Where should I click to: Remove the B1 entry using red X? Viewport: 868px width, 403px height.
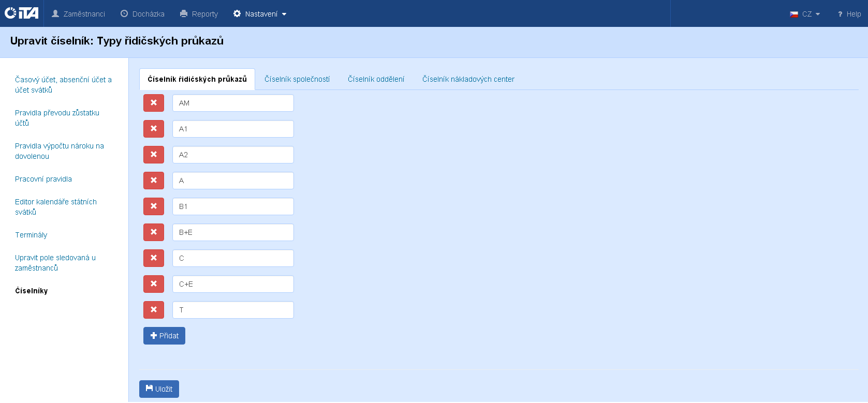pyautogui.click(x=154, y=206)
